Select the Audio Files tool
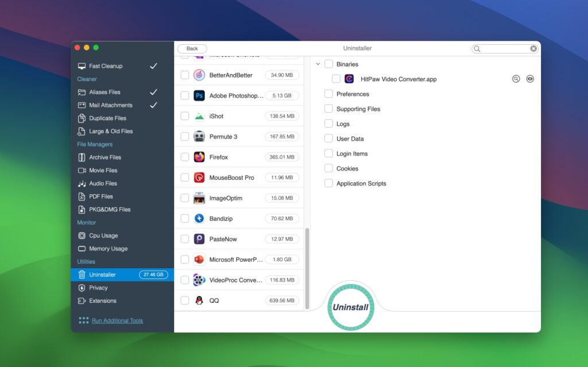Screen dimensions: 588x367 coord(103,183)
